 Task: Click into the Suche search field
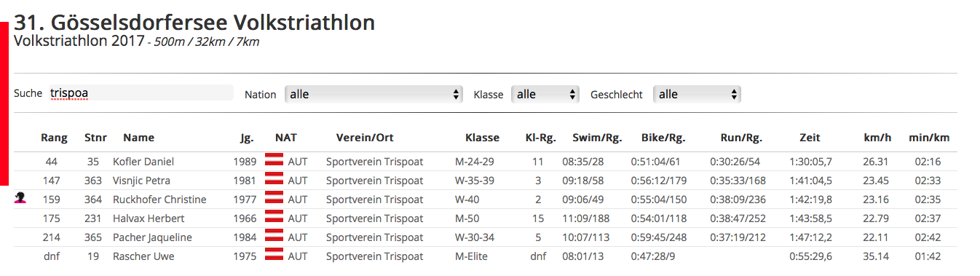(140, 93)
